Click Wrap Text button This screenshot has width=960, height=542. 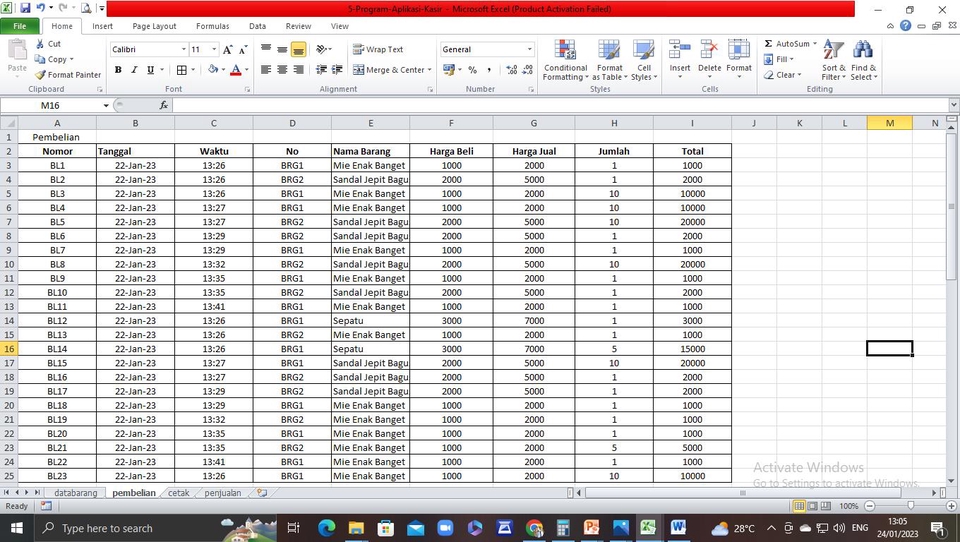[x=378, y=50]
